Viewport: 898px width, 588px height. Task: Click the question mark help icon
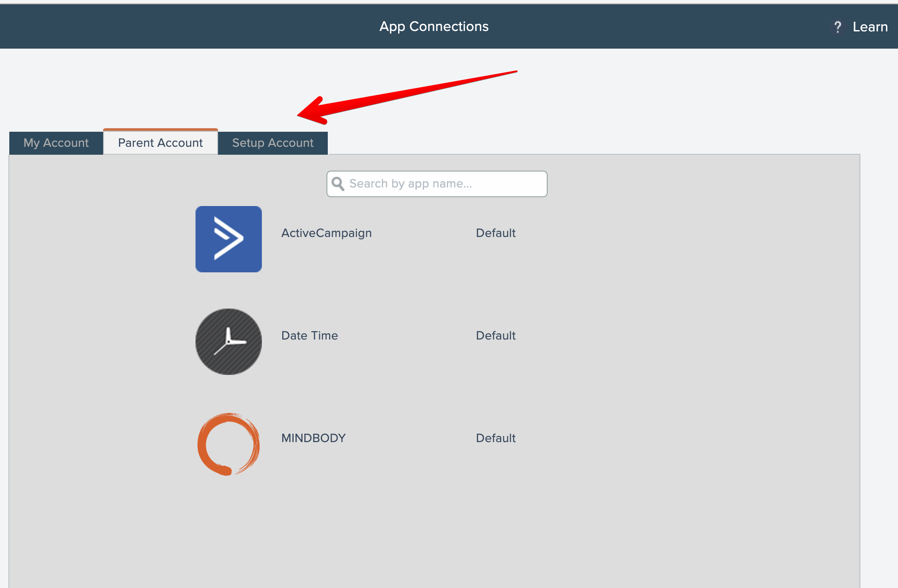(x=837, y=27)
